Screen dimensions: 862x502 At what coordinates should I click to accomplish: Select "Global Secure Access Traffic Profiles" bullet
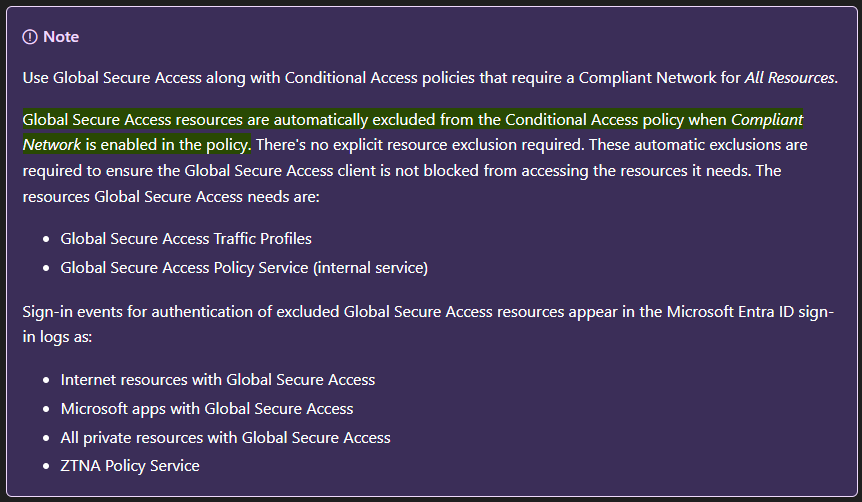tap(186, 239)
